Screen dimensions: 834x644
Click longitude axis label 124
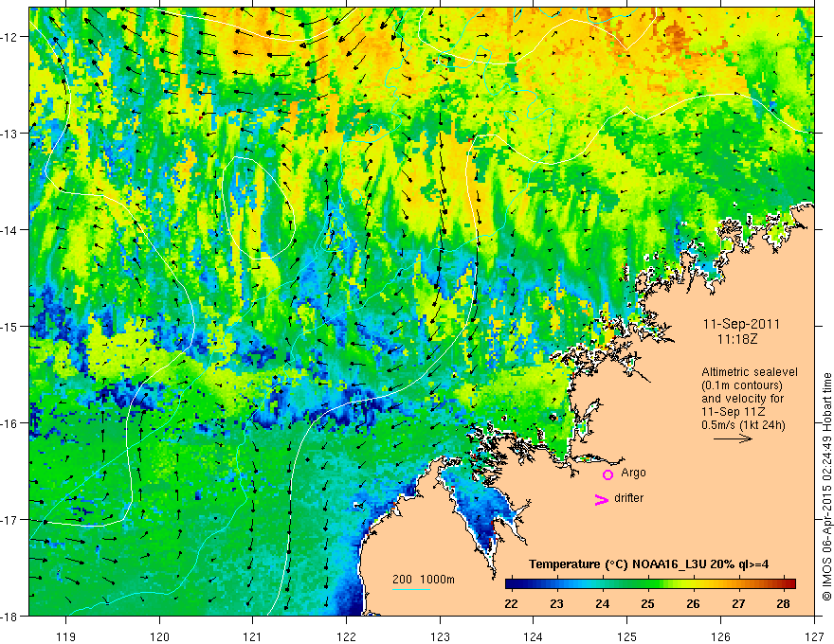534,636
